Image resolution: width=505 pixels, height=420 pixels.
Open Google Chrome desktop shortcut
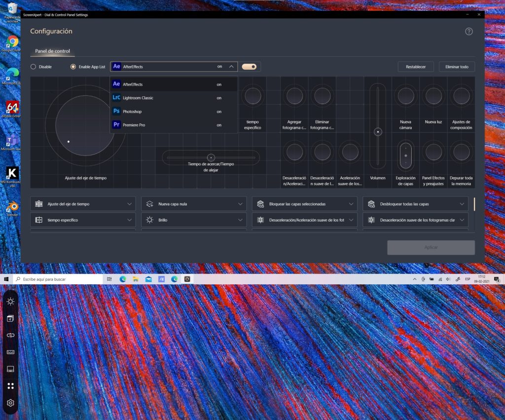(12, 41)
